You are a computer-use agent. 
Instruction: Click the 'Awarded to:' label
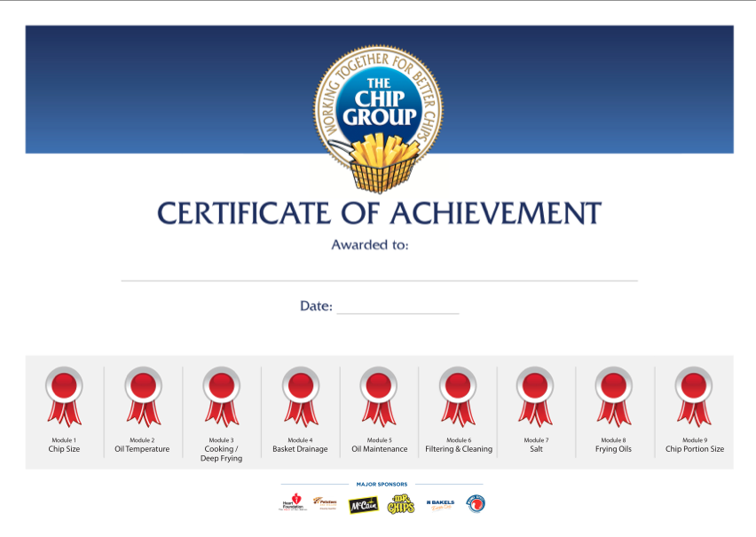coord(370,245)
